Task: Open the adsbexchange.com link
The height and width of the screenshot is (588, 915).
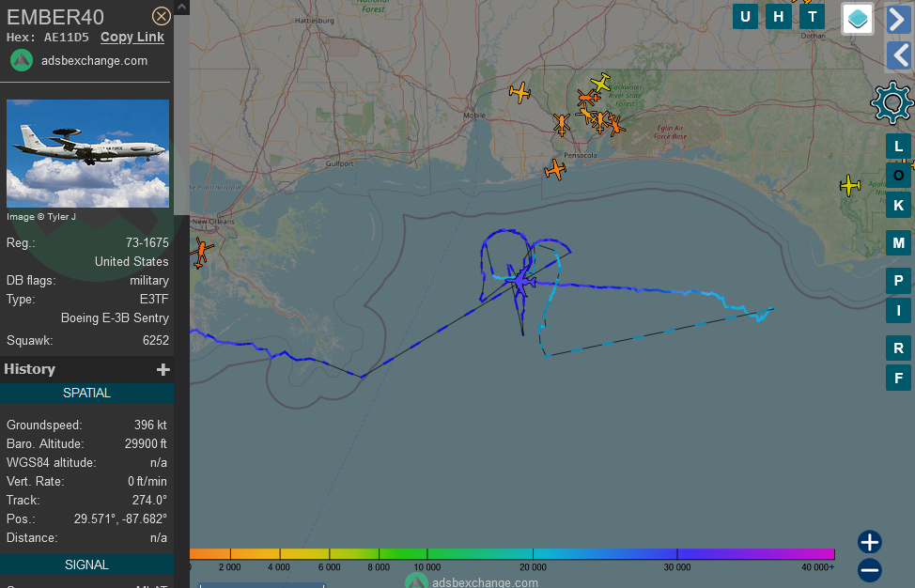Action: click(94, 61)
